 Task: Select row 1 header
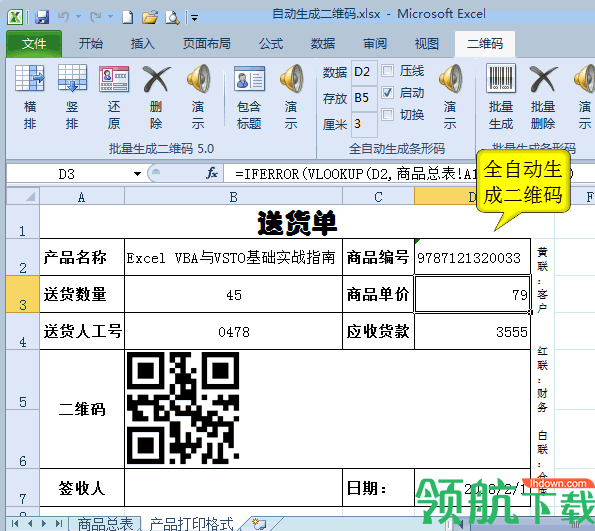click(x=23, y=222)
